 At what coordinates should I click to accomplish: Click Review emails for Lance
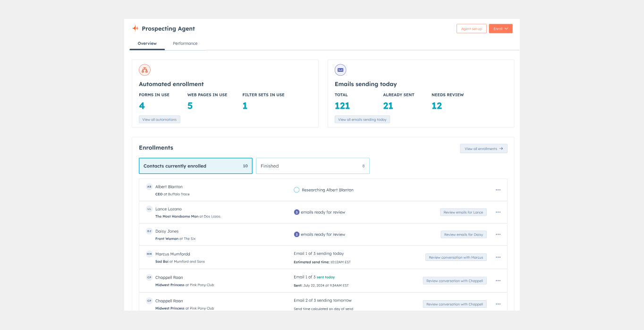463,212
